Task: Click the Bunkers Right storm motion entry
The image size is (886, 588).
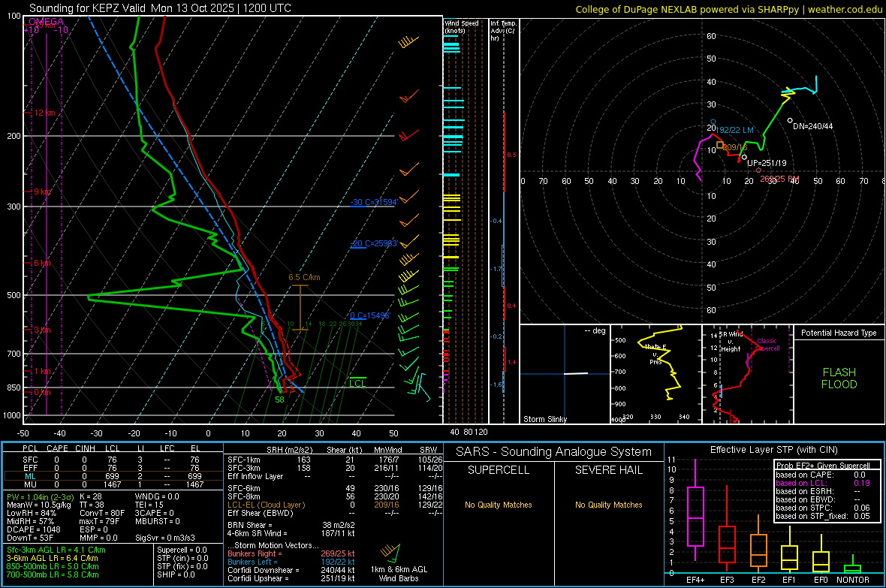Action: (x=291, y=553)
